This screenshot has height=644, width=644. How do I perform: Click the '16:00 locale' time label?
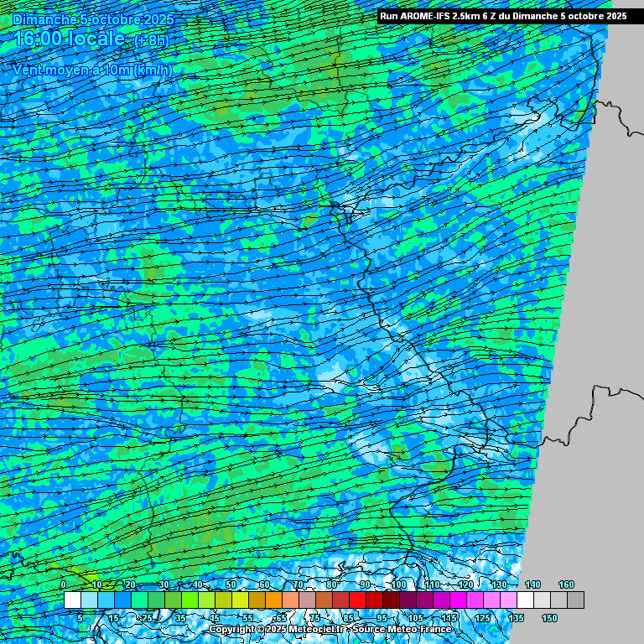coord(70,40)
